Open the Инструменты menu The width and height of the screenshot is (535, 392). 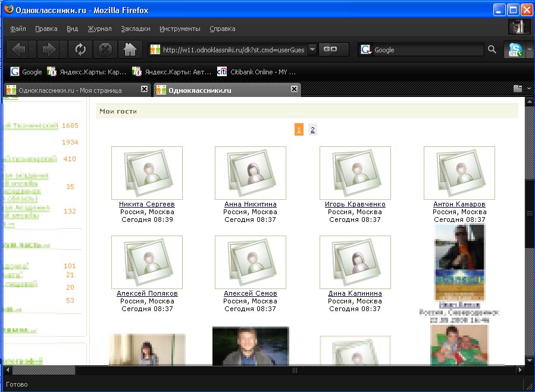tap(180, 29)
